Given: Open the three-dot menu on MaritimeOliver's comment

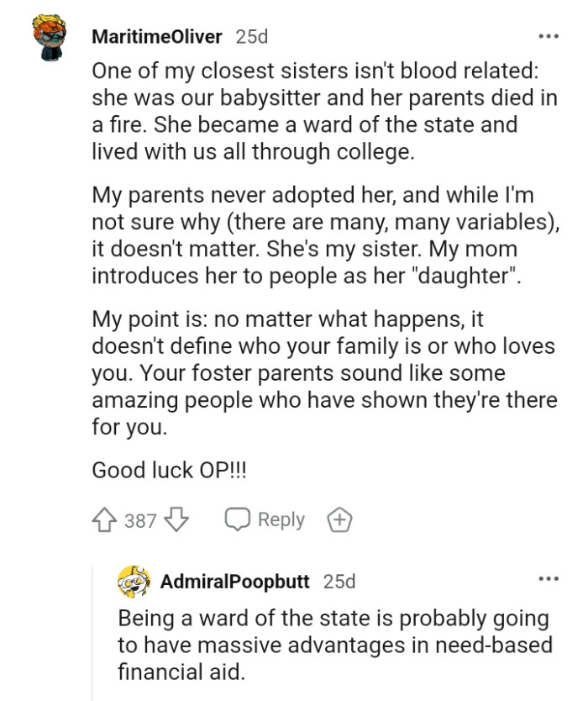Looking at the screenshot, I should point(550,37).
